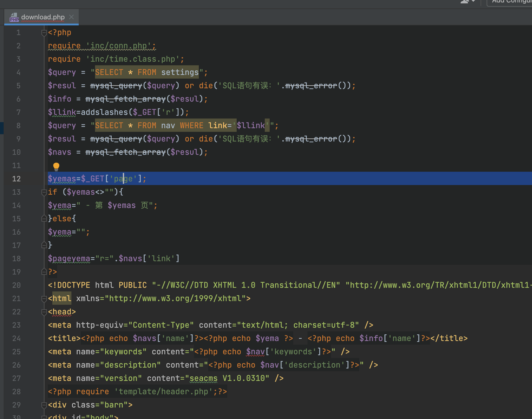Click mysql_query on line 5
Screen dimensions: 532x419
[116, 86]
